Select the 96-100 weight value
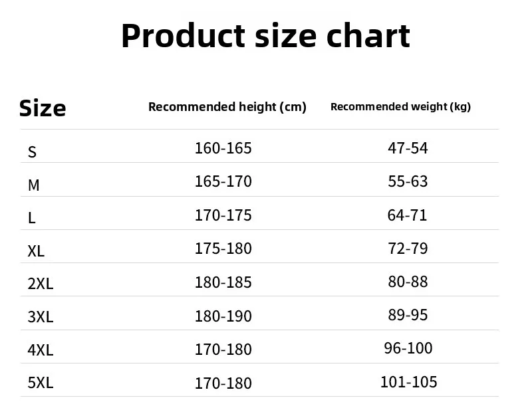The image size is (532, 408). pos(408,348)
